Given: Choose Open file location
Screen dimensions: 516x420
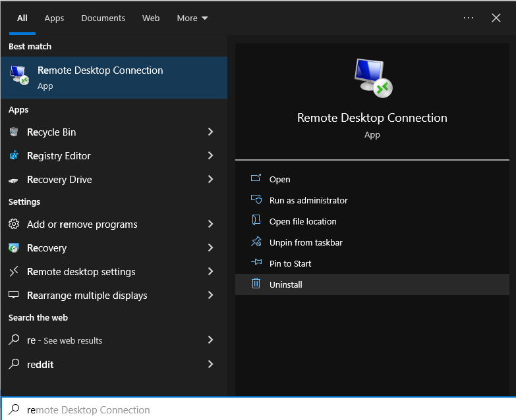Looking at the screenshot, I should (372, 221).
